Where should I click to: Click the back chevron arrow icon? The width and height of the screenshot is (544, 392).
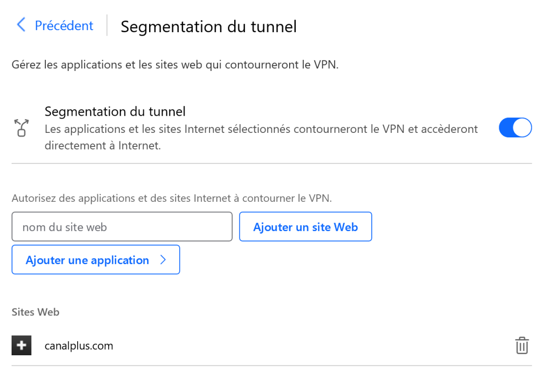coord(21,25)
